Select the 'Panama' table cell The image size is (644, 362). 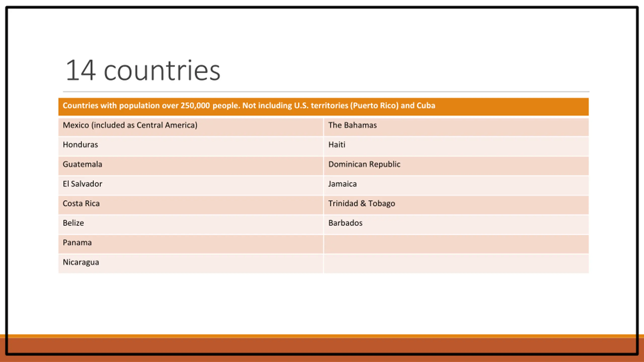[x=191, y=244]
